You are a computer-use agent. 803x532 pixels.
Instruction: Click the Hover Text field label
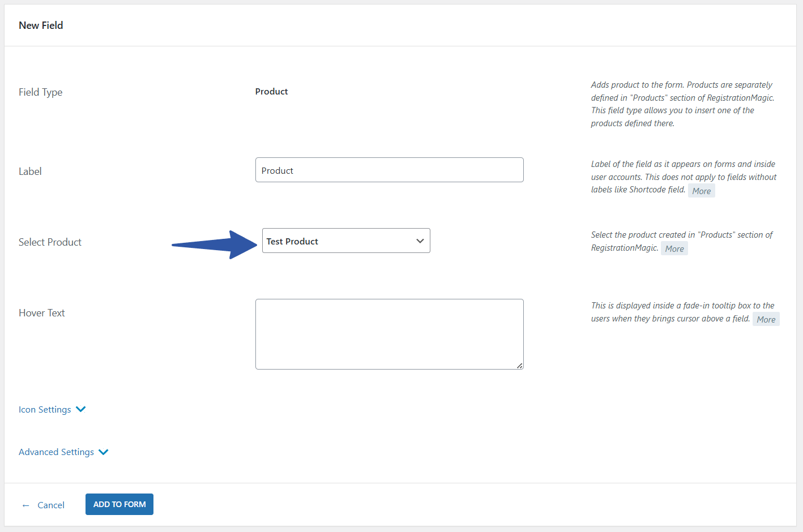pos(42,313)
